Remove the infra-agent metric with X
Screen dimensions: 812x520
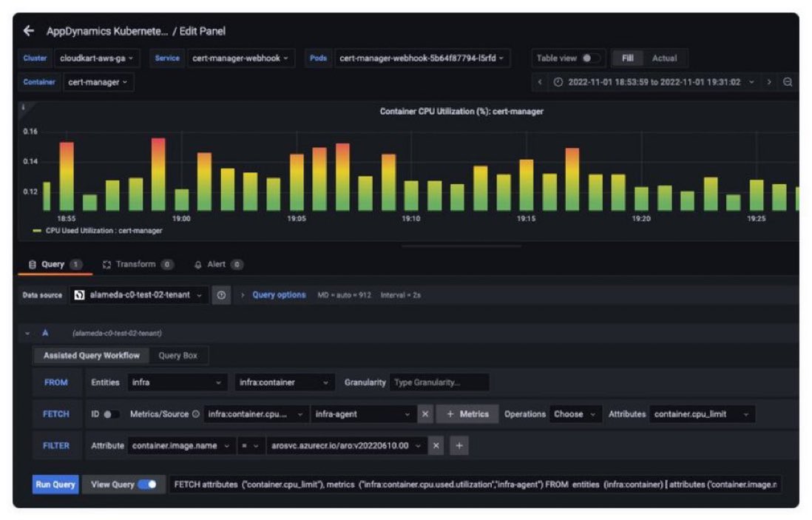tap(425, 413)
